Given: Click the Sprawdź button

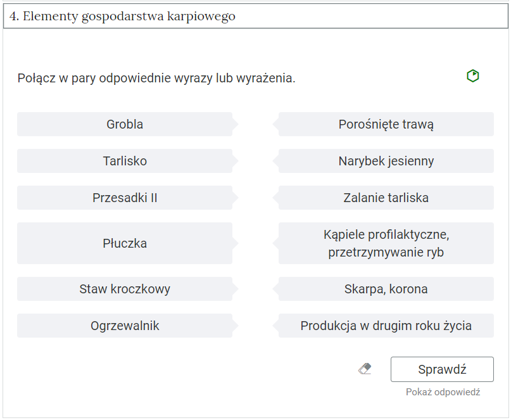Looking at the screenshot, I should coord(442,369).
